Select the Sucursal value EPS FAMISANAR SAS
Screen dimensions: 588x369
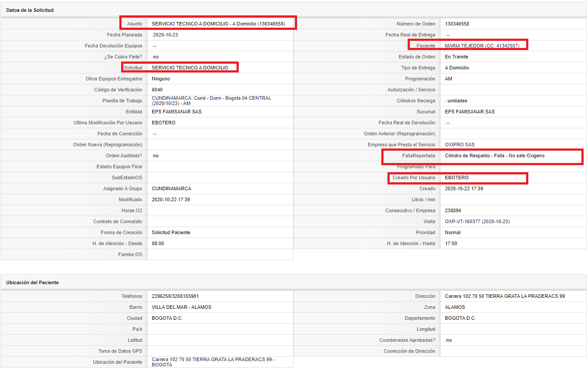[x=470, y=112]
